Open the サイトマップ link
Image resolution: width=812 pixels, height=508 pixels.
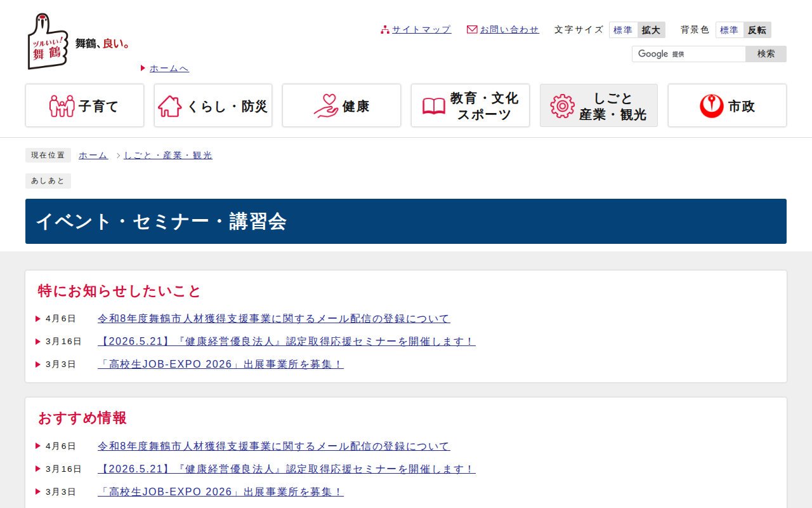click(x=421, y=30)
